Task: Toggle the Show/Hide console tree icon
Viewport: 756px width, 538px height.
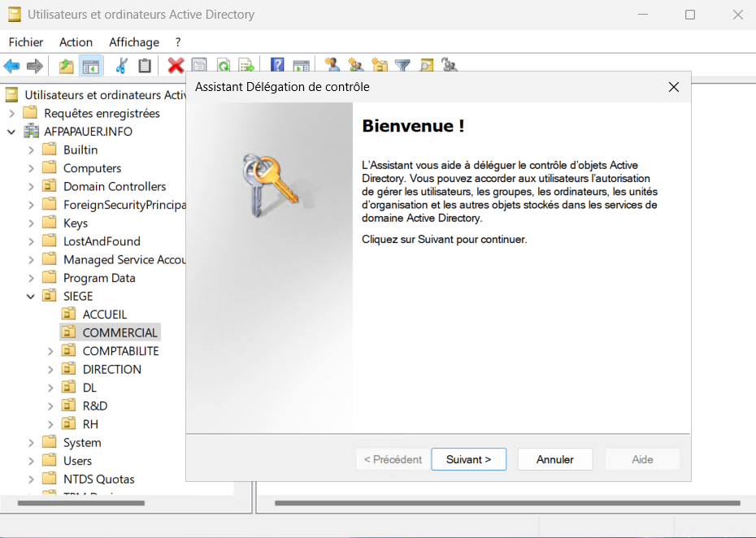Action: click(90, 66)
